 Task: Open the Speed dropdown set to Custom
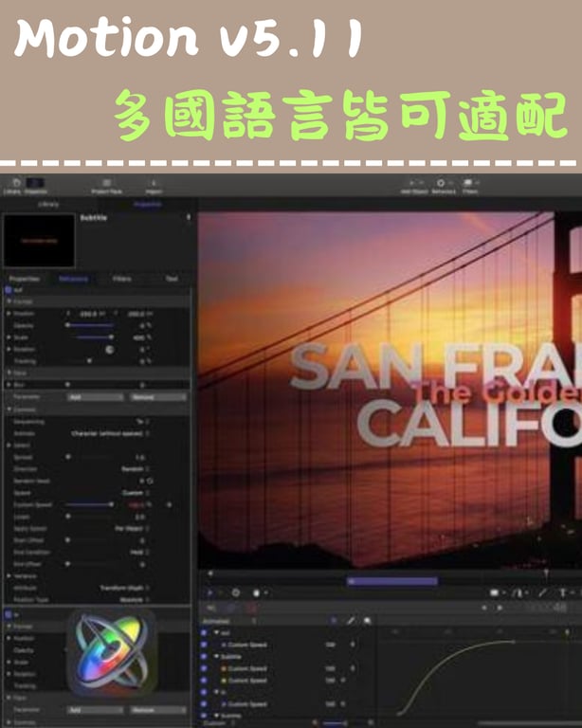coord(135,493)
